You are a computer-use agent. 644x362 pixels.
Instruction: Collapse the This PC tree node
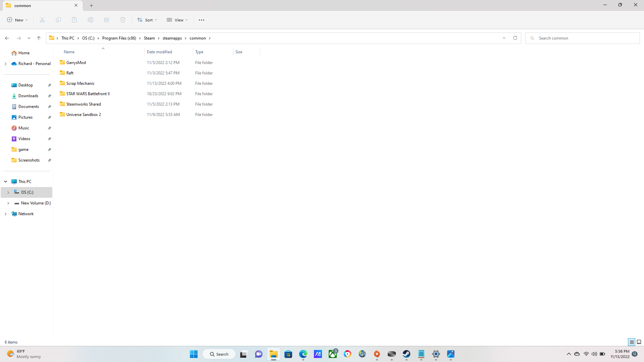[x=6, y=182]
